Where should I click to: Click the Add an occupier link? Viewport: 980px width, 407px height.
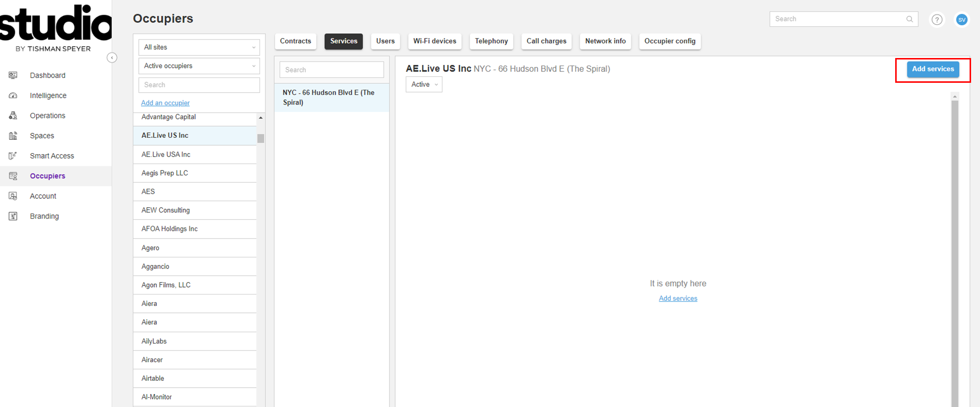(x=165, y=103)
